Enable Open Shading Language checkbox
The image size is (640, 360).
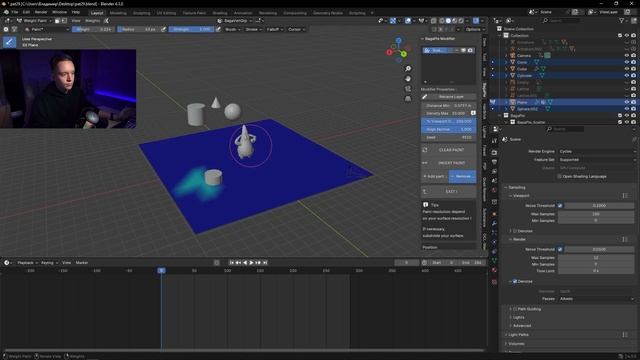click(560, 176)
